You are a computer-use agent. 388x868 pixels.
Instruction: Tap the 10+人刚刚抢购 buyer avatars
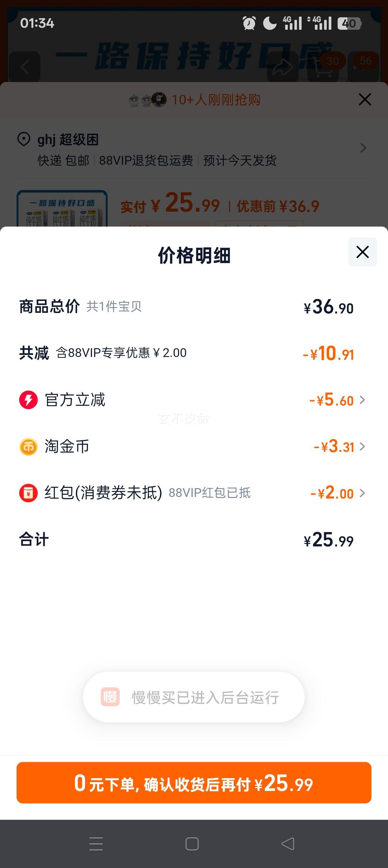147,100
